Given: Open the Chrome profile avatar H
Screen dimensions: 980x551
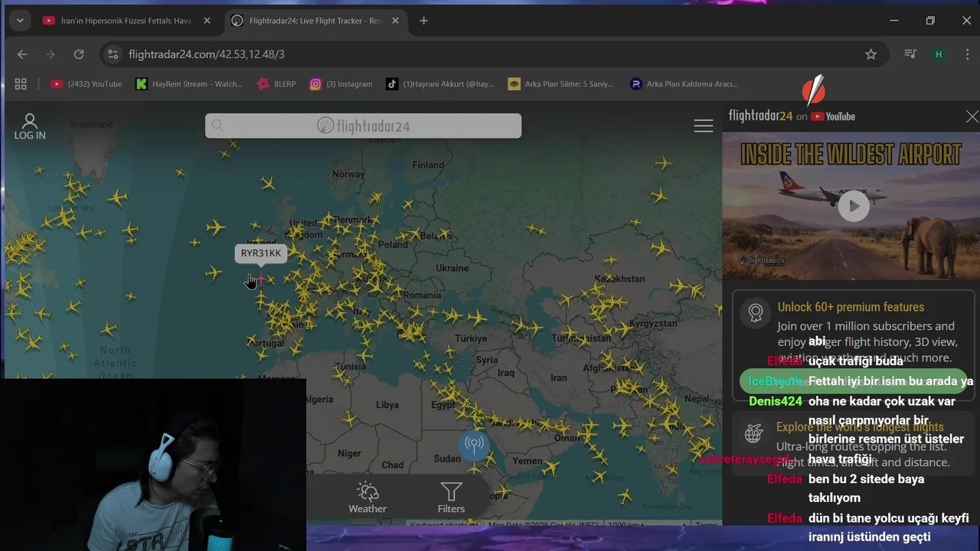Looking at the screenshot, I should point(939,54).
